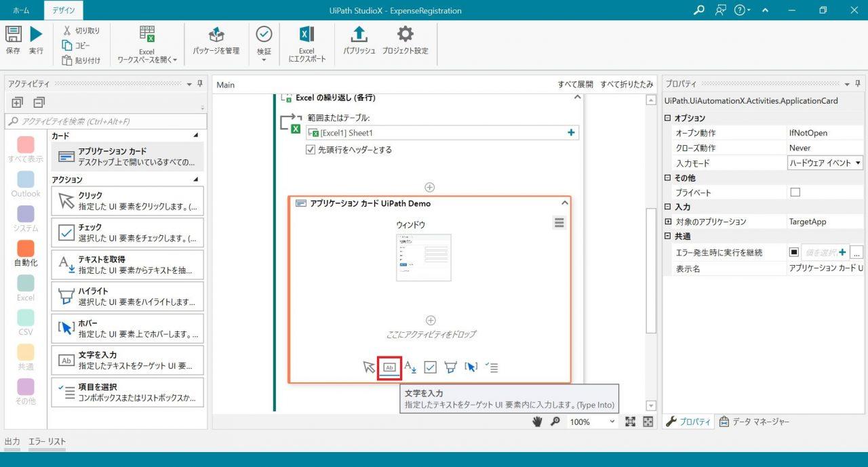The width and height of the screenshot is (868, 467).
Task: Click the fit-to-screen icon beside the zoom box
Action: pyautogui.click(x=630, y=422)
